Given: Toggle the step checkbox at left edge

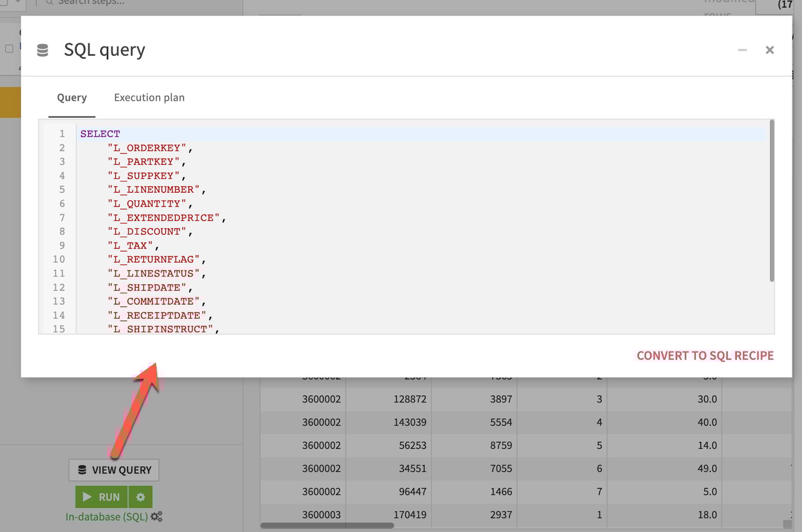Looking at the screenshot, I should 9,49.
